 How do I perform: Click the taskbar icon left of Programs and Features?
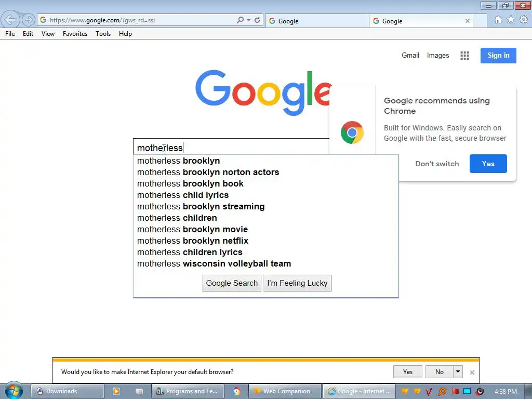coord(139,391)
